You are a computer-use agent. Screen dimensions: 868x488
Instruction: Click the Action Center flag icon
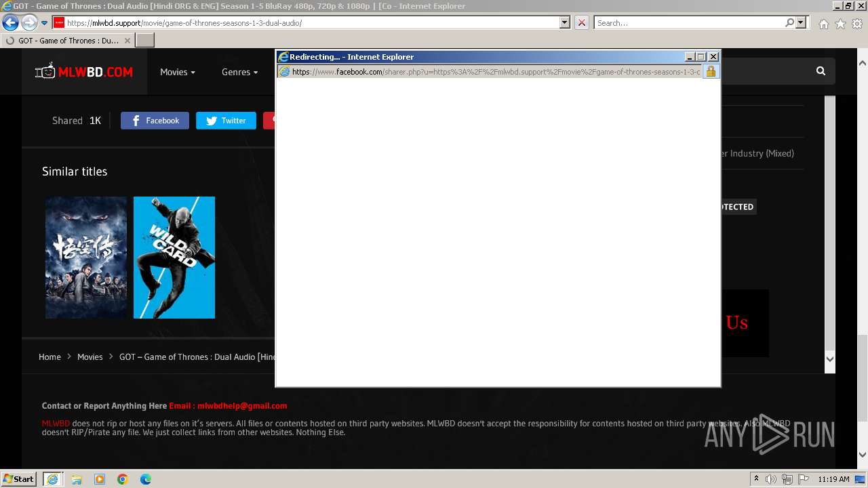point(804,479)
